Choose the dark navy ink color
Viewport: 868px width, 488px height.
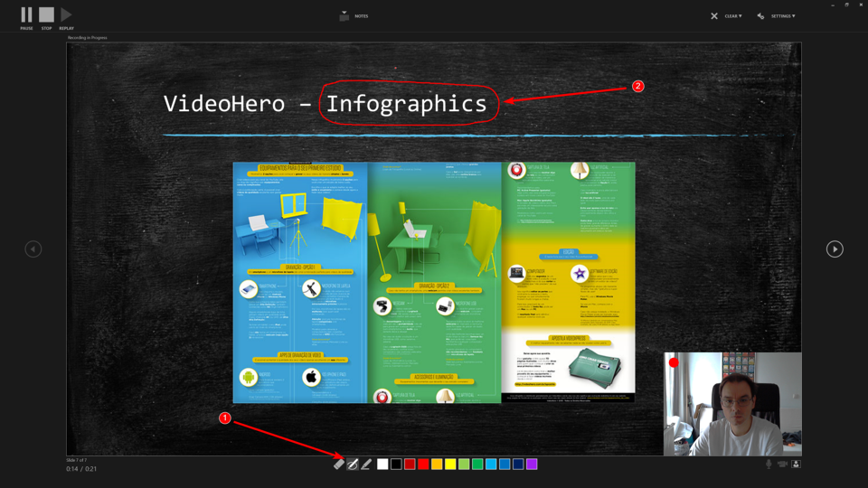(518, 465)
